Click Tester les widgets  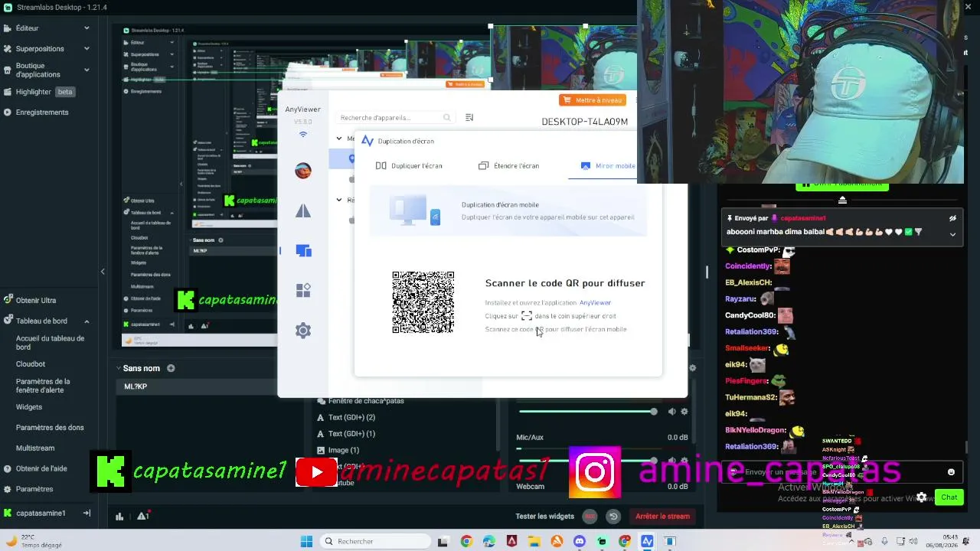(544, 517)
